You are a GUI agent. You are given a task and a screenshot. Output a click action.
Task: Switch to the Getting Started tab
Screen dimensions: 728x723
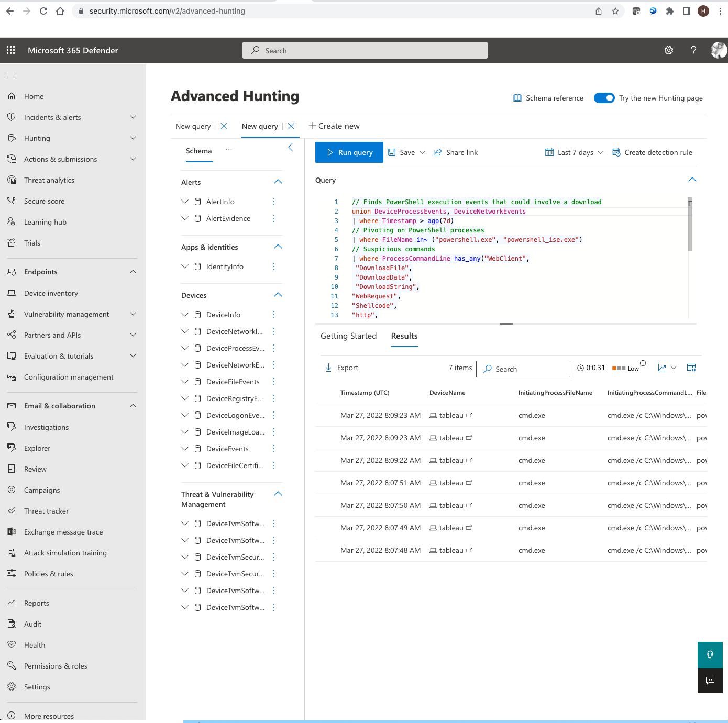tap(348, 336)
